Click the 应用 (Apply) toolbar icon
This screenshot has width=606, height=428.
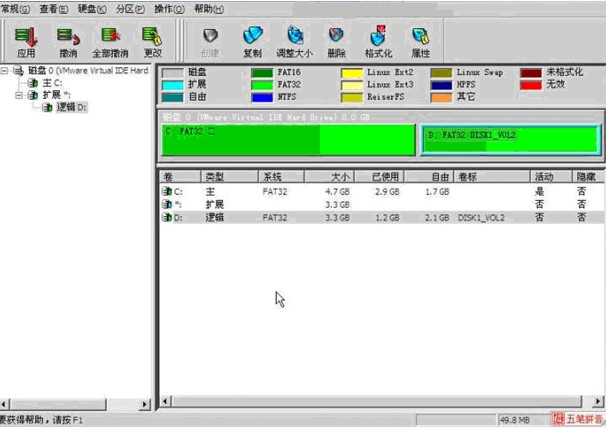tap(26, 42)
